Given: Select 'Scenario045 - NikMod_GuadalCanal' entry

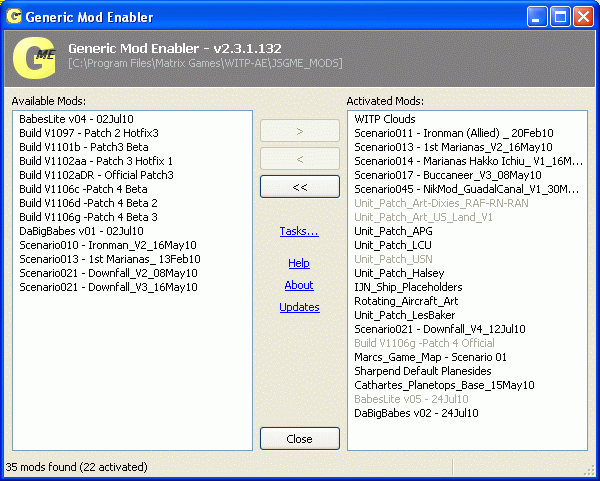Looking at the screenshot, I should click(x=467, y=189).
